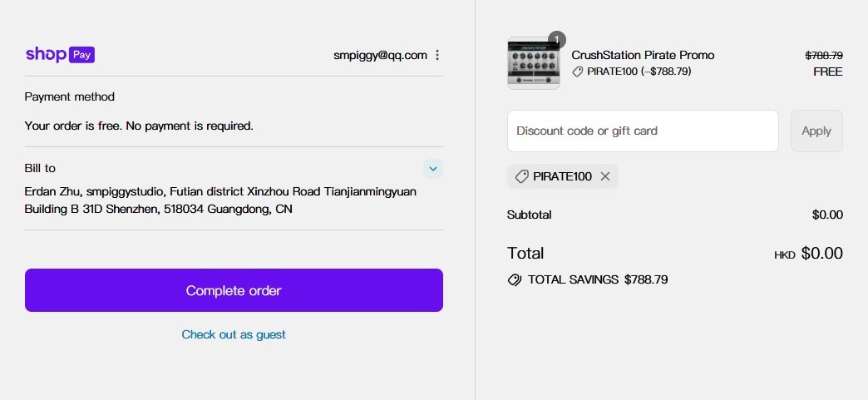Screen dimensions: 868x400
Task: Click the Apply discount button
Action: point(816,131)
